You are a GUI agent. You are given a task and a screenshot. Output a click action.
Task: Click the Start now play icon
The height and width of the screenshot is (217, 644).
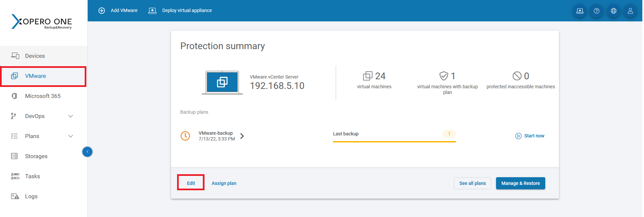tap(518, 136)
